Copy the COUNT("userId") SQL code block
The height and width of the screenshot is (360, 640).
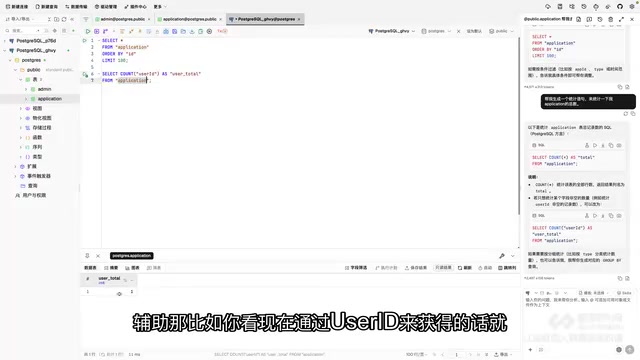click(x=611, y=216)
